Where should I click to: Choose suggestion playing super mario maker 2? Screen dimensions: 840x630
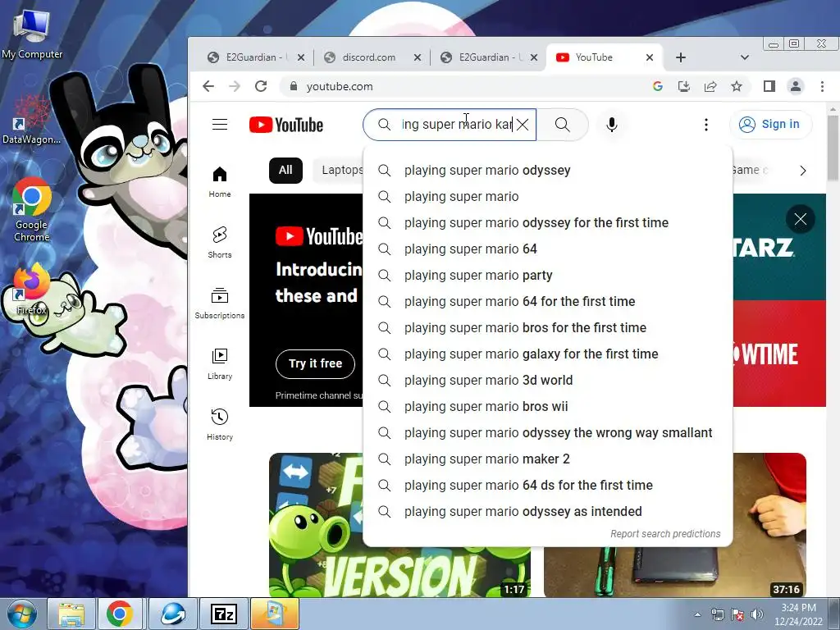[x=547, y=459]
